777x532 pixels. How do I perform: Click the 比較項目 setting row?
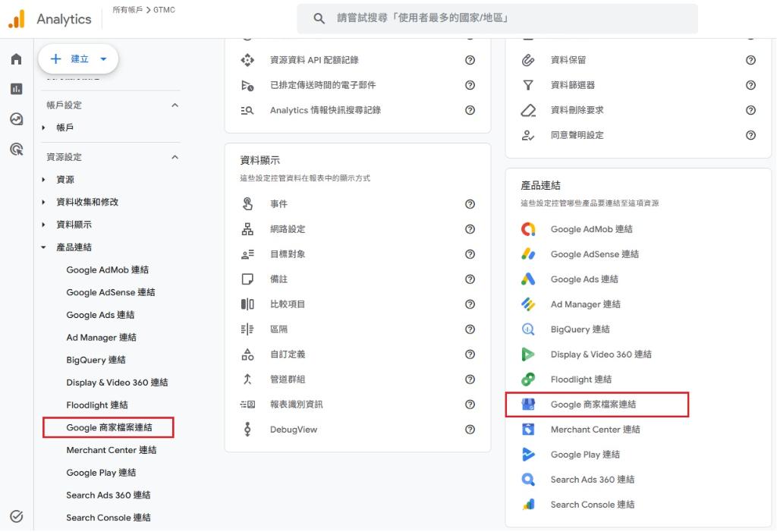[x=357, y=304]
